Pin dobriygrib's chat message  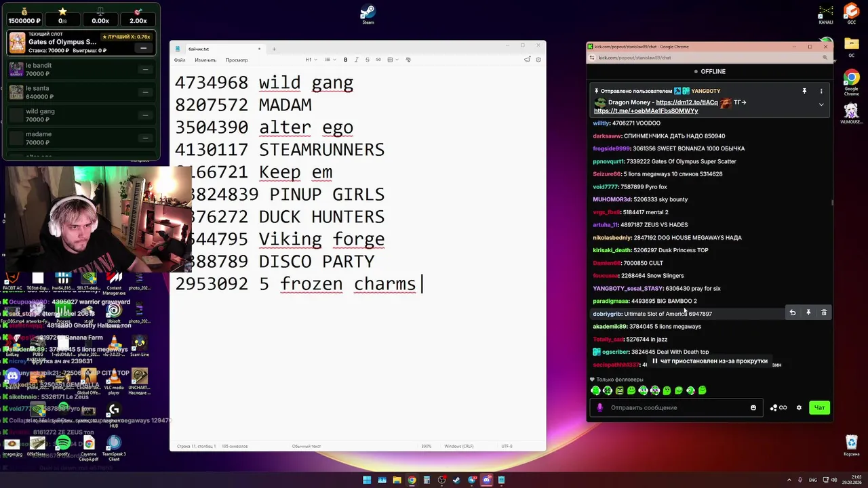[808, 312]
